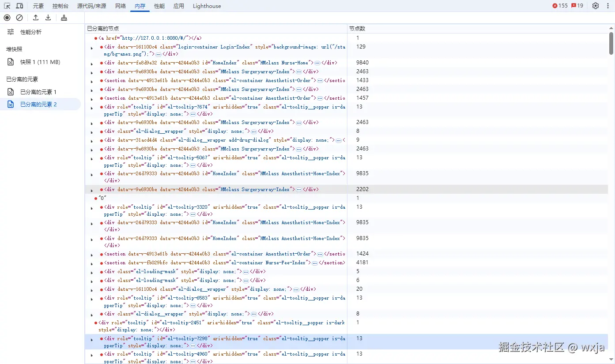615x364 pixels.
Task: Select 已分离的元素 1 in sidebar
Action: click(x=38, y=92)
